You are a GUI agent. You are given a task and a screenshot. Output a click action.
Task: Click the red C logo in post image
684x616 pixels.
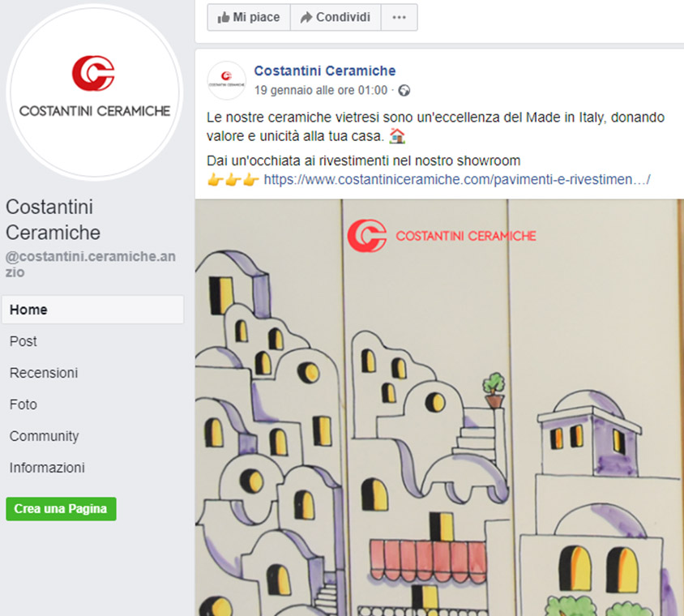pos(367,236)
